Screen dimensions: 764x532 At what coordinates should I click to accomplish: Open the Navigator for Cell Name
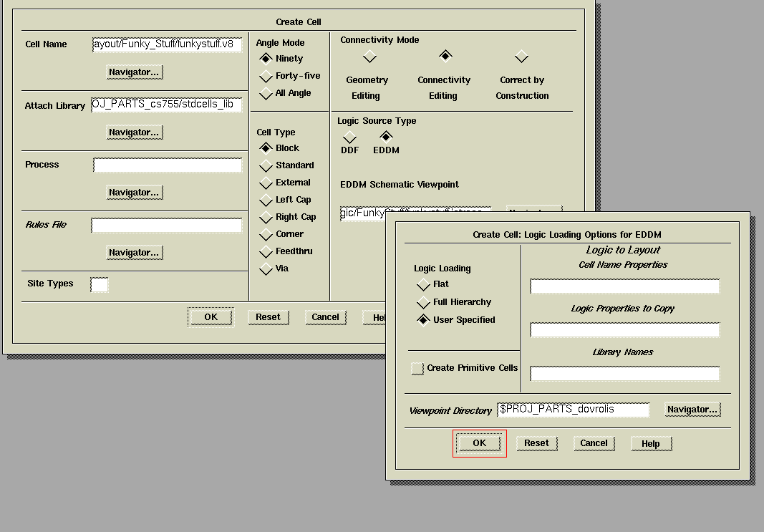click(x=134, y=72)
